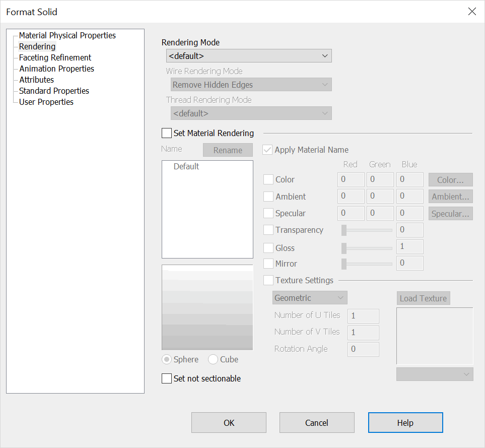Open the Thread Rendering Mode dropdown
Viewport: 485px width, 448px height.
[250, 113]
